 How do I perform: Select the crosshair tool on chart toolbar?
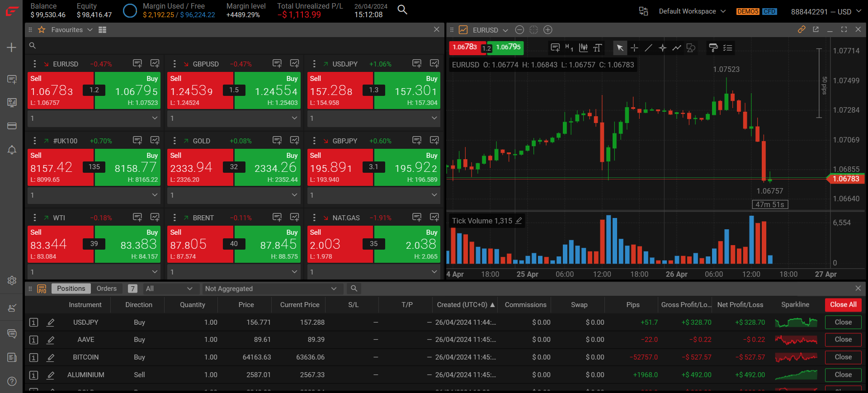(x=634, y=47)
